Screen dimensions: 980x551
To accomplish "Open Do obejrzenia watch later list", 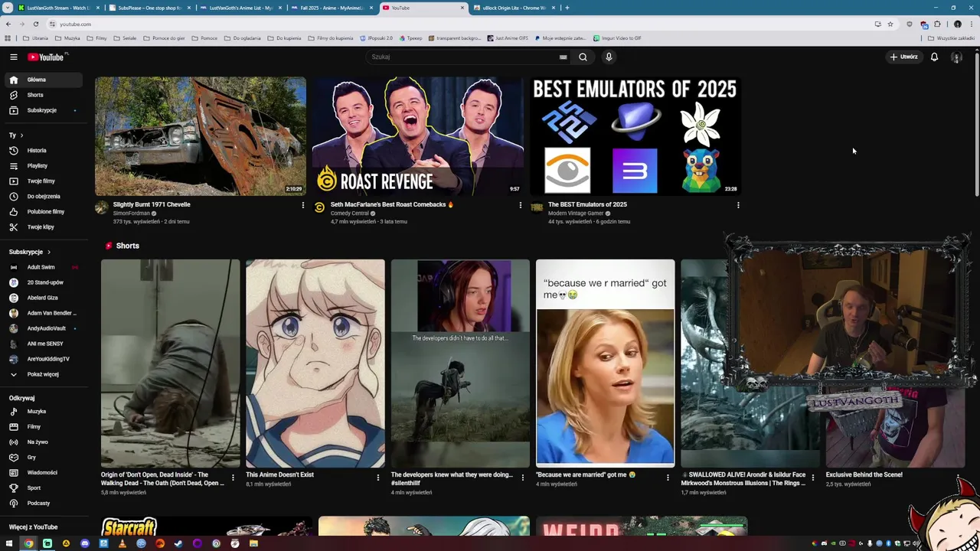I will (43, 197).
